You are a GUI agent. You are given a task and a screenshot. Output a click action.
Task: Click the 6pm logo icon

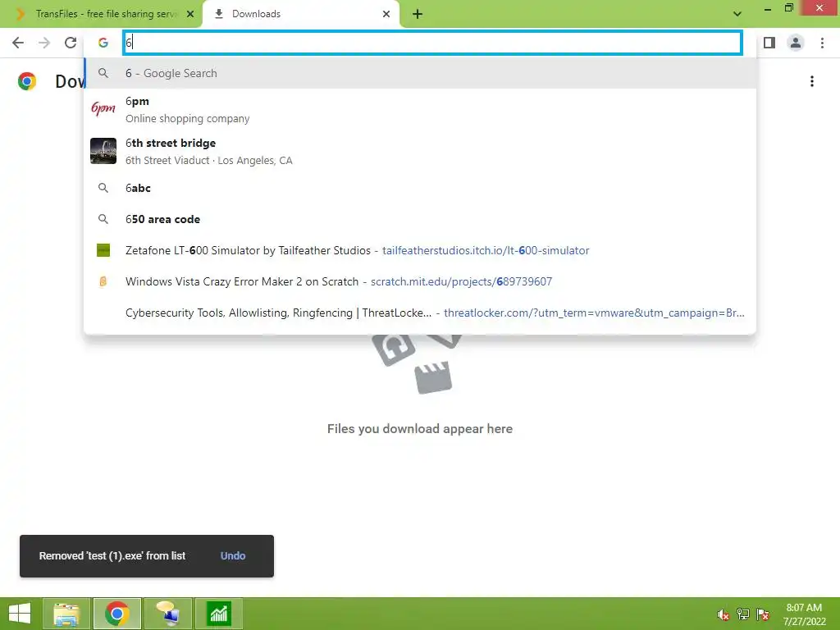(103, 109)
